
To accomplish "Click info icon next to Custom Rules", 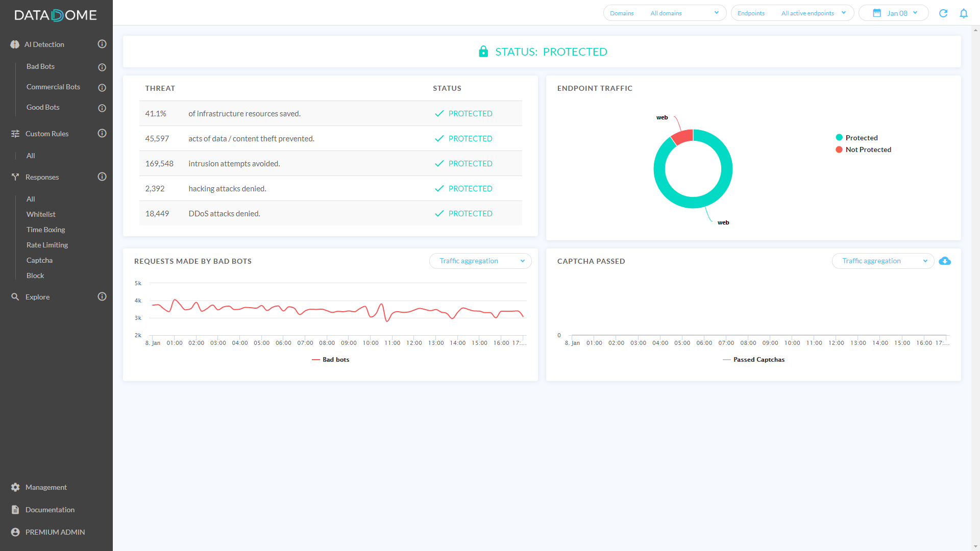I will (x=102, y=134).
